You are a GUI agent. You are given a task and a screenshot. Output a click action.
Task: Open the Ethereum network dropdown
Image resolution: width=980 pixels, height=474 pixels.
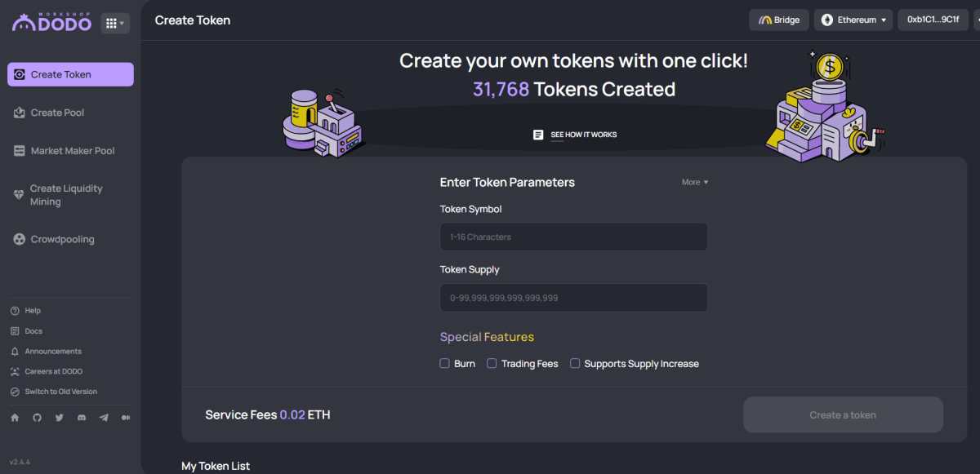(x=853, y=20)
